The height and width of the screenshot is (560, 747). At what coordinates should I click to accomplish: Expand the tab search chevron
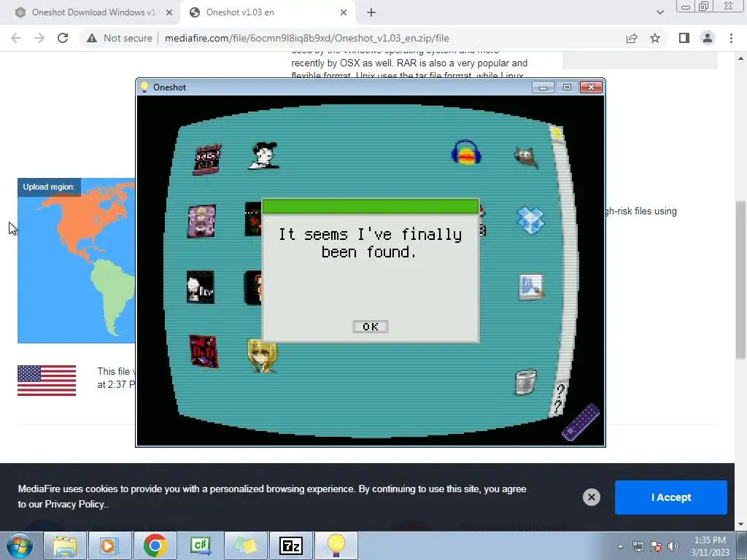(659, 12)
